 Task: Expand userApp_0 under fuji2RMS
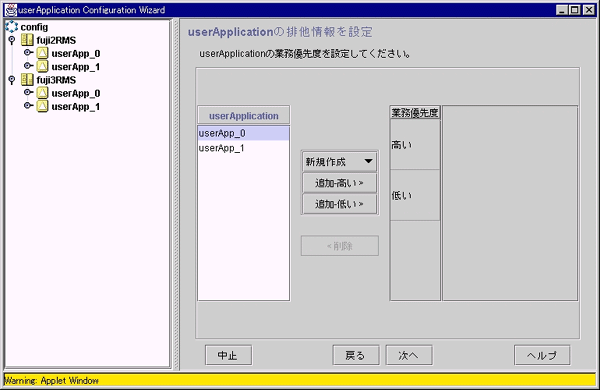[28, 52]
